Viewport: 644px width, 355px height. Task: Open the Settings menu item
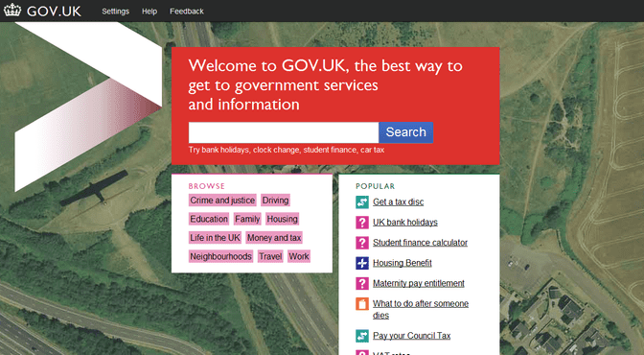pyautogui.click(x=115, y=12)
